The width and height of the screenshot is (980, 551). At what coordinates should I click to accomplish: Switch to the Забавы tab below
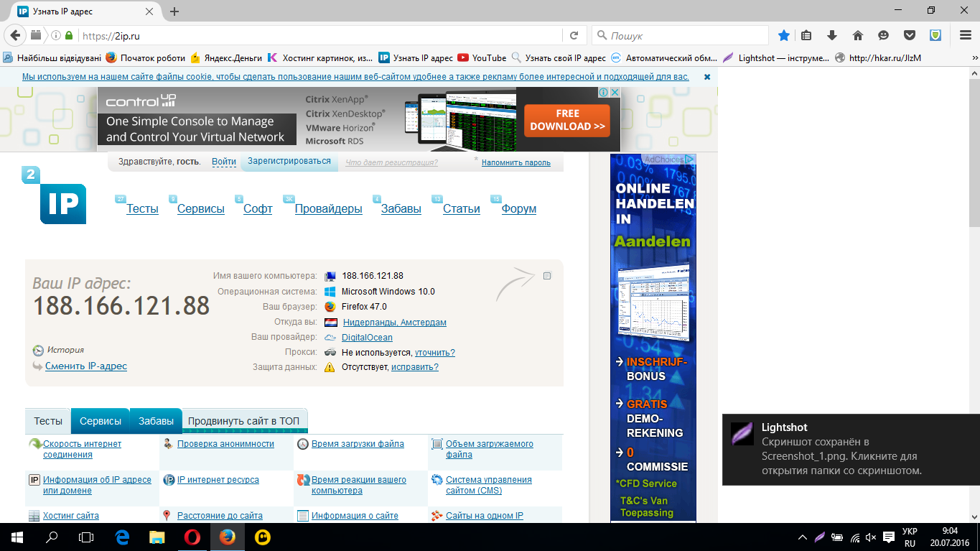click(156, 421)
